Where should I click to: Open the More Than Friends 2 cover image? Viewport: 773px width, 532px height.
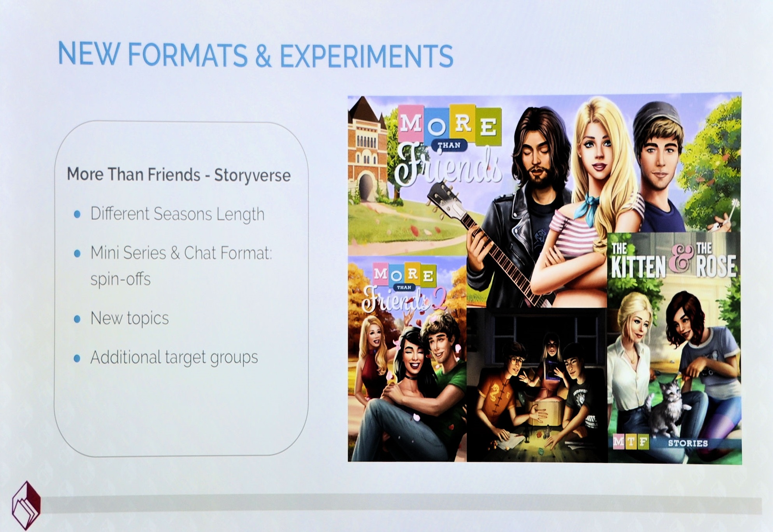coord(407,359)
